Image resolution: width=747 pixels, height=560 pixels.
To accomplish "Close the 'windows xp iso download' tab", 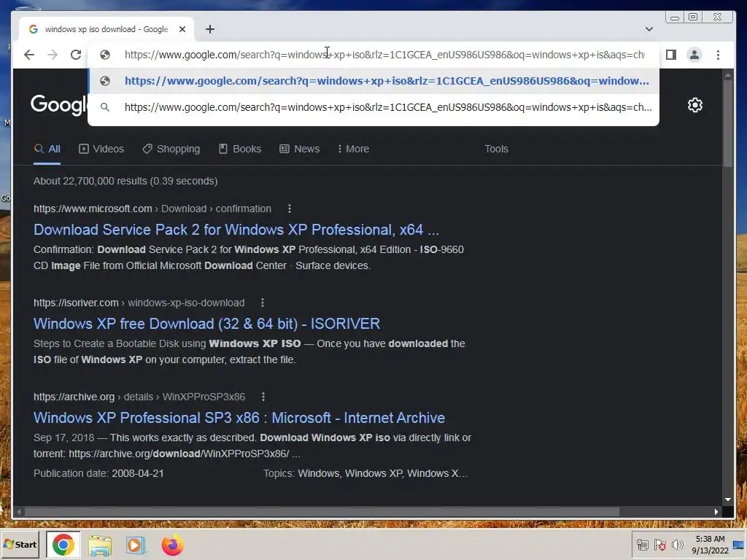I will point(182,29).
